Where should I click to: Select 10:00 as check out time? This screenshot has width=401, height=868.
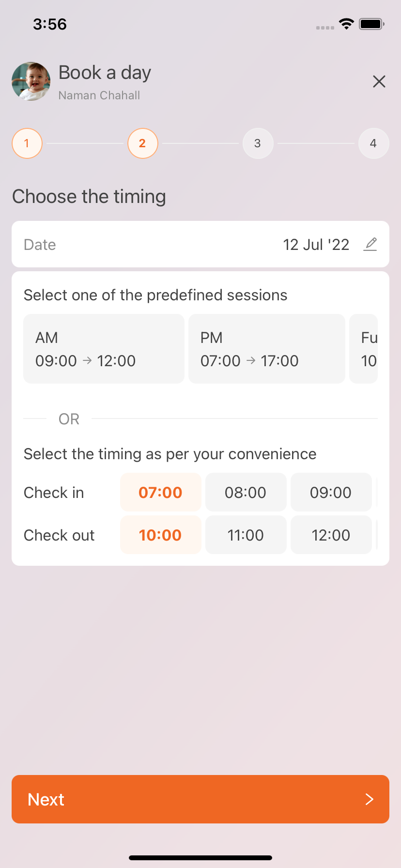(x=160, y=535)
